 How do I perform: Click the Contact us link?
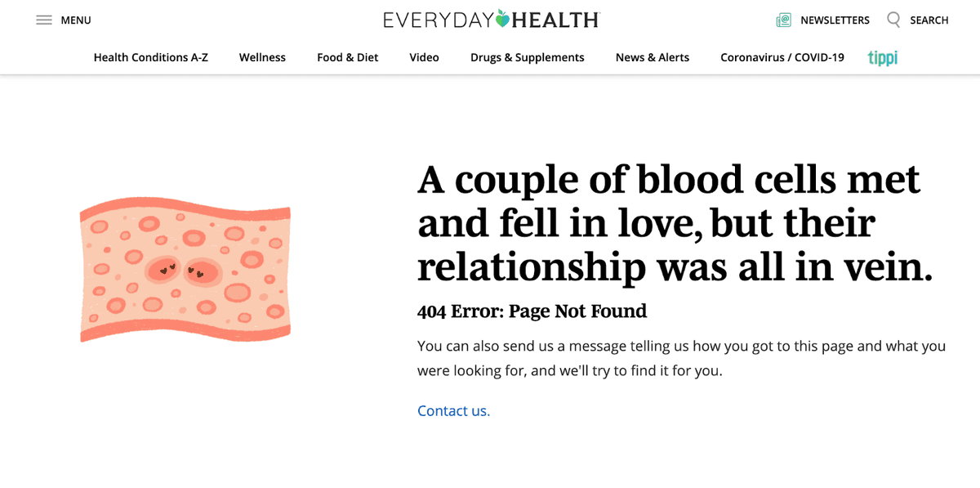453,411
